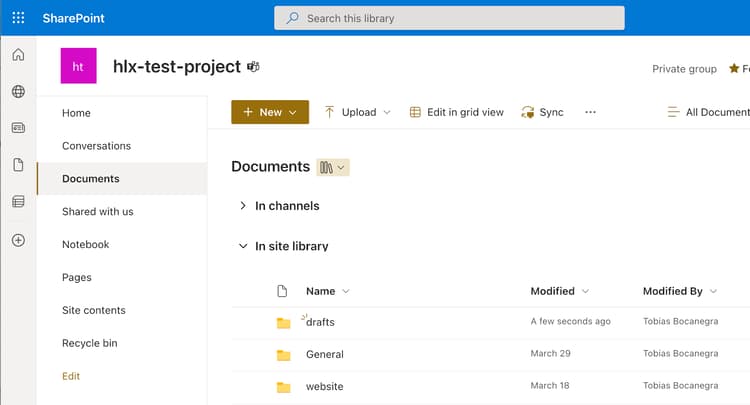Click the Teams icon beside site title
The width and height of the screenshot is (750, 405).
(x=254, y=67)
